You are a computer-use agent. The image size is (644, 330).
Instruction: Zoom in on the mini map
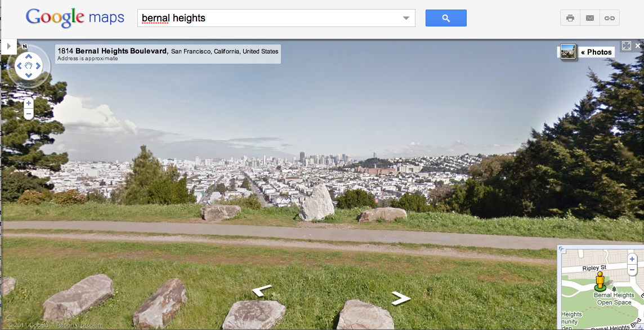(x=632, y=259)
